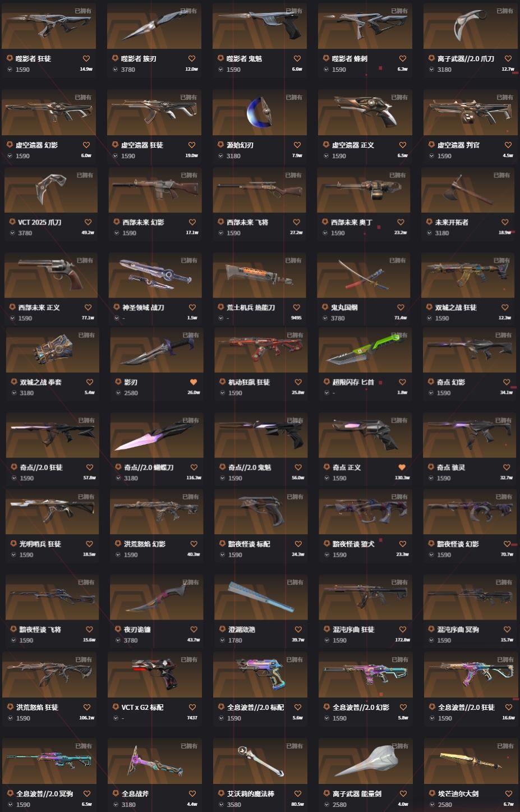Viewport: 520px width, 812px height.
Task: Add 全息战斧 to favorites via heart
Action: (x=192, y=793)
